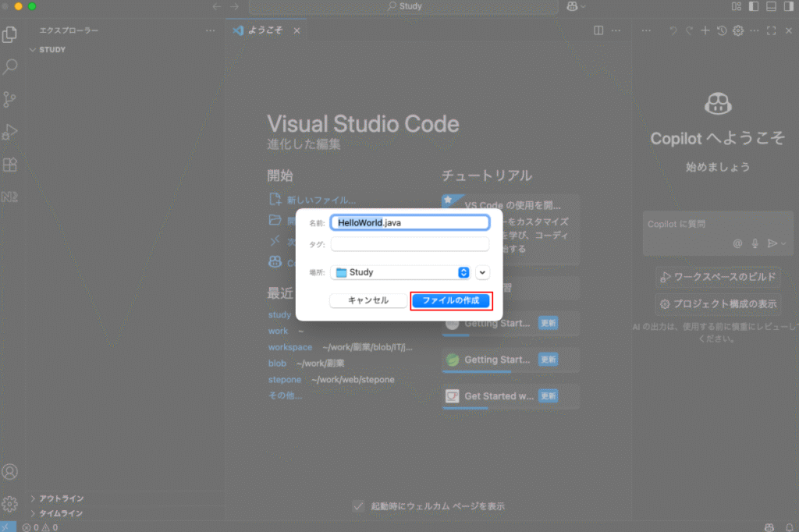
Task: Click the @ mention icon in Copilot input
Action: (737, 243)
